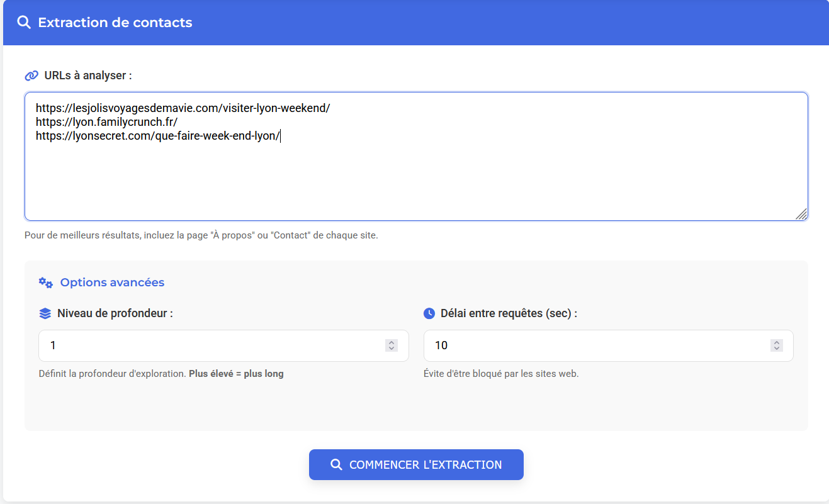The image size is (829, 504).
Task: Select the lesjolisvoyagesdemavie.com URL line
Action: pyautogui.click(x=183, y=108)
